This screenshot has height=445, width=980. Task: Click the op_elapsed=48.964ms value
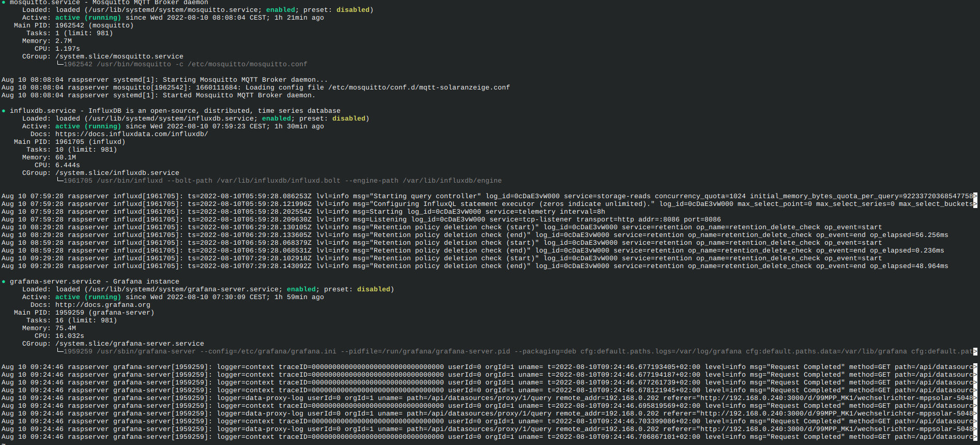click(x=909, y=266)
